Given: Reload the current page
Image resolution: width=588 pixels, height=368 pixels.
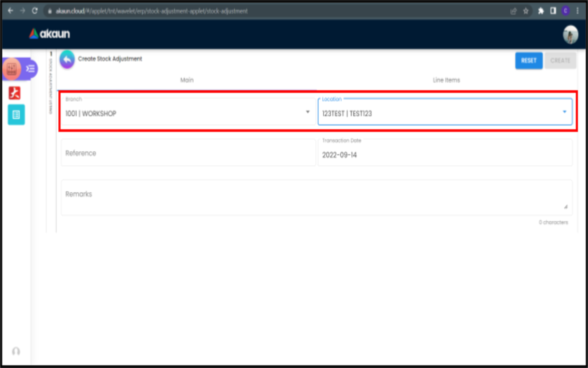Looking at the screenshot, I should [35, 11].
